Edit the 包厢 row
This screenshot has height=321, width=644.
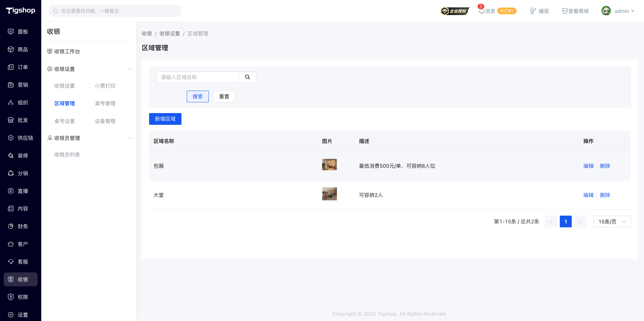[x=588, y=166]
